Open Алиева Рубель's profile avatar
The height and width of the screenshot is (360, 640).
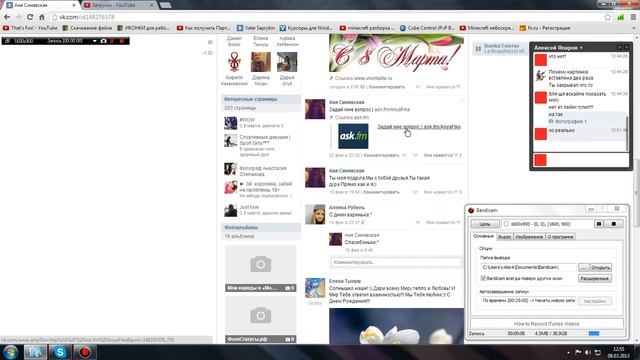tap(315, 214)
